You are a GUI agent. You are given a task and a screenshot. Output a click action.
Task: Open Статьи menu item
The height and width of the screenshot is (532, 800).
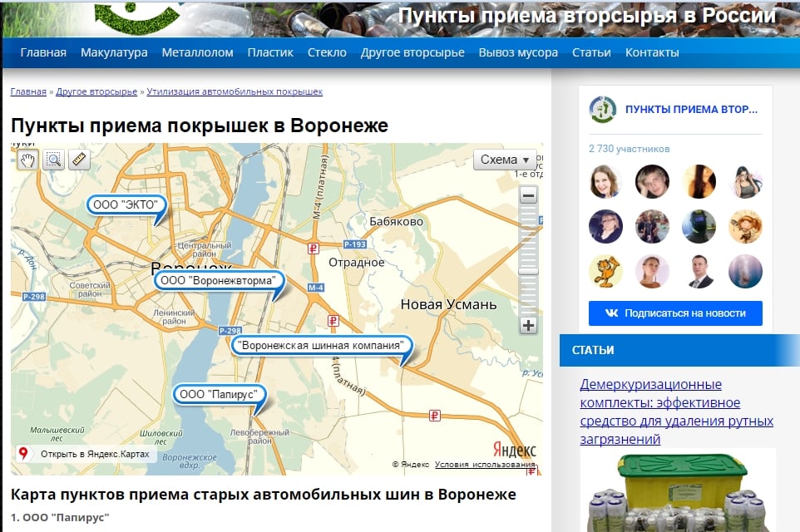point(591,52)
